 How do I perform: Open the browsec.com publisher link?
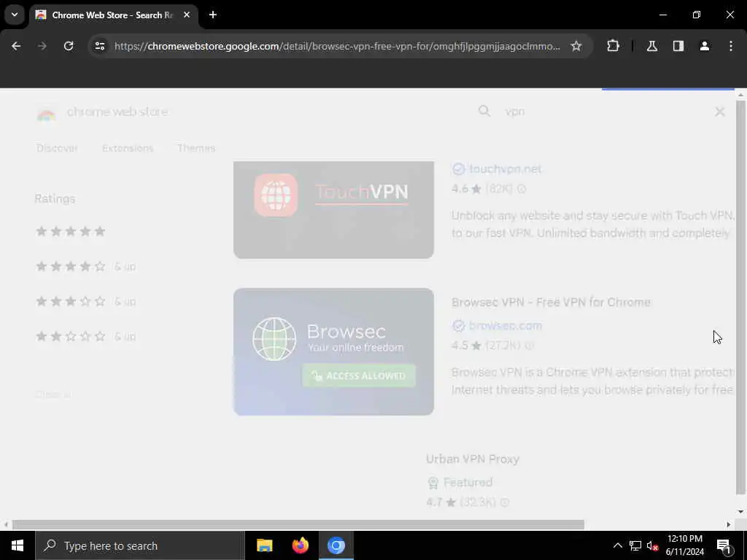[x=506, y=326]
